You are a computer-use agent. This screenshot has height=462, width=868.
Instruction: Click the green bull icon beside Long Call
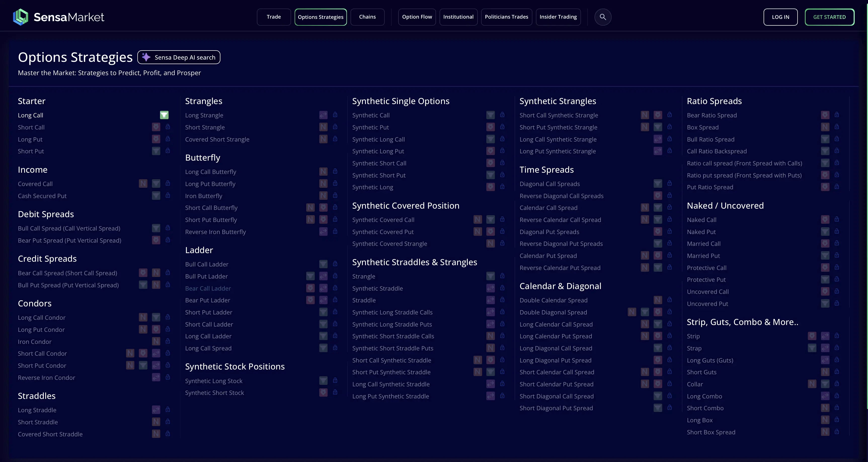[x=164, y=115]
